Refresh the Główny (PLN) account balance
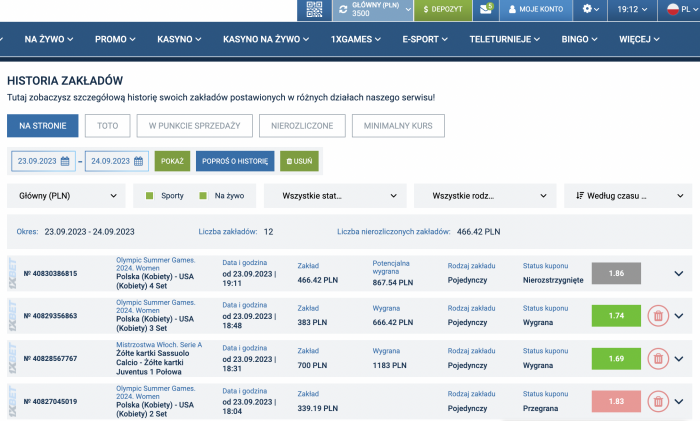The height and width of the screenshot is (421, 700). (x=344, y=9)
